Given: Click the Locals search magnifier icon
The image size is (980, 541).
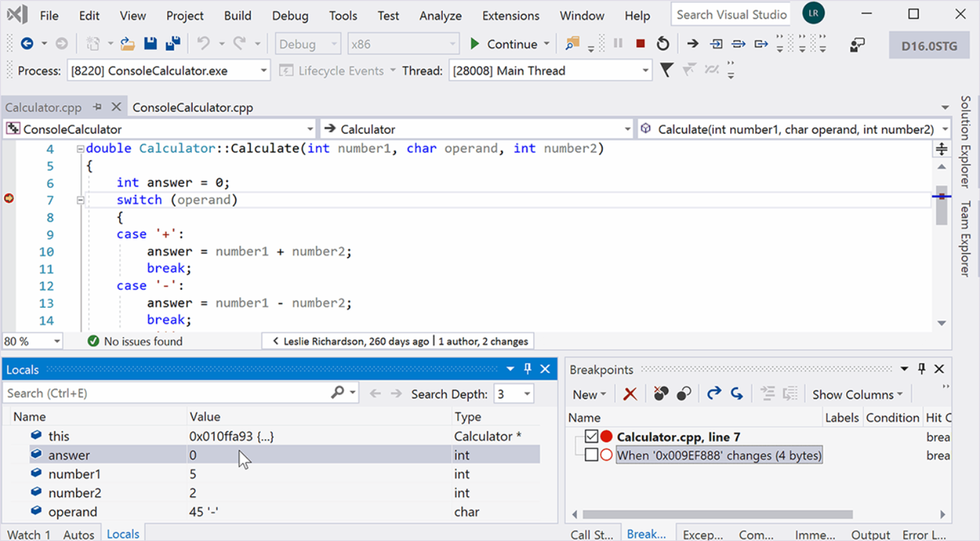Looking at the screenshot, I should coord(338,393).
